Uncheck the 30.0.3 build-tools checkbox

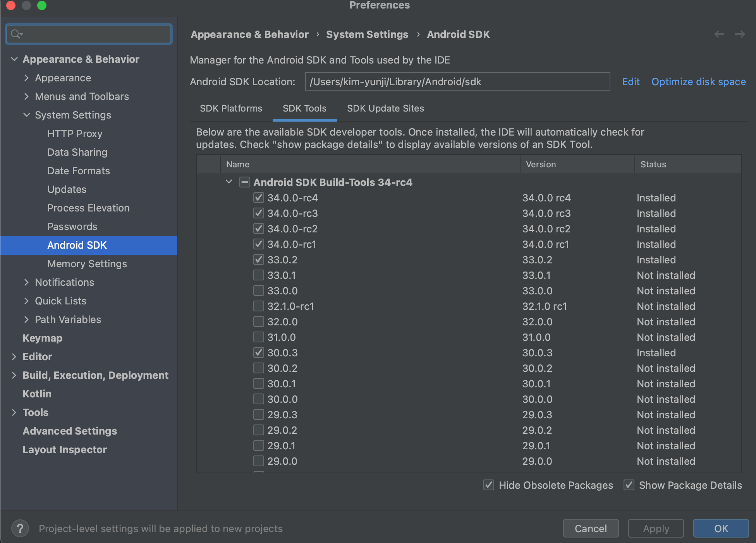pyautogui.click(x=259, y=353)
